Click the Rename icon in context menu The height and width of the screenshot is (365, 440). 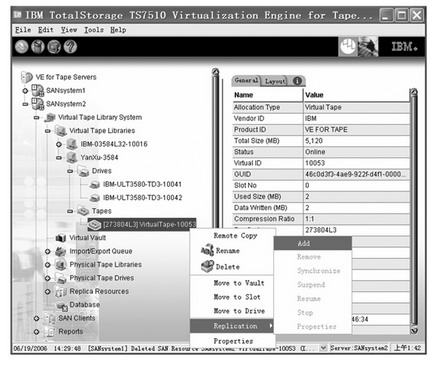[207, 250]
